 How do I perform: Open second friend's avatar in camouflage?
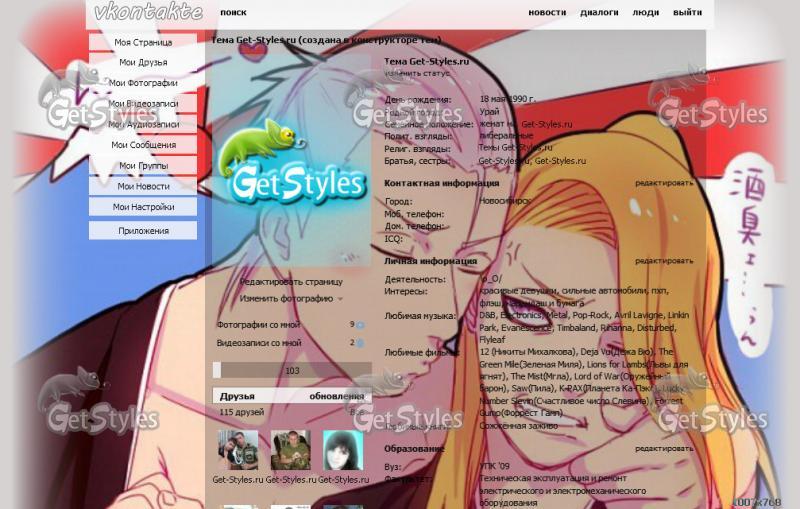[x=290, y=450]
